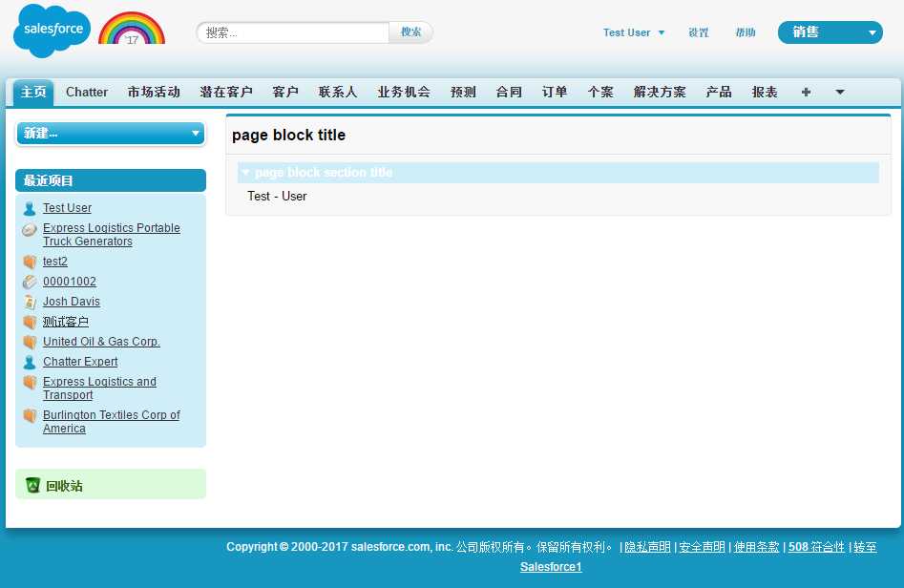Open the Chatter tab
The width and height of the screenshot is (904, 588).
[87, 93]
